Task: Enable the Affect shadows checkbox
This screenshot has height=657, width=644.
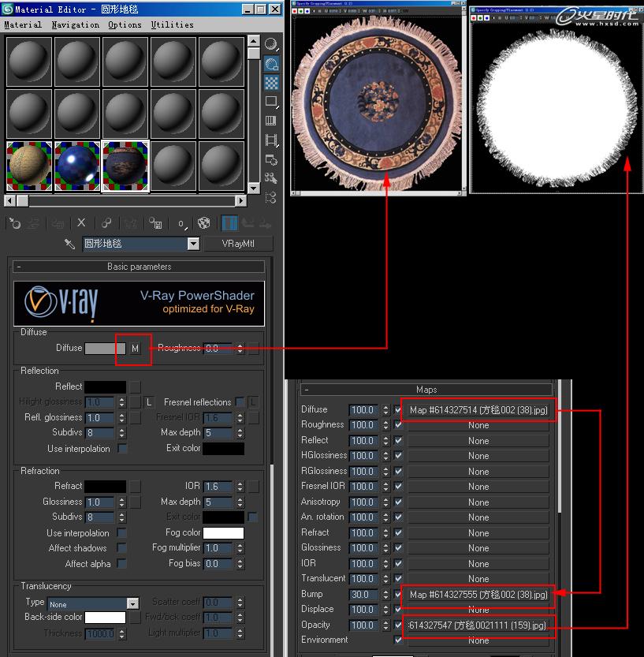Action: click(122, 548)
